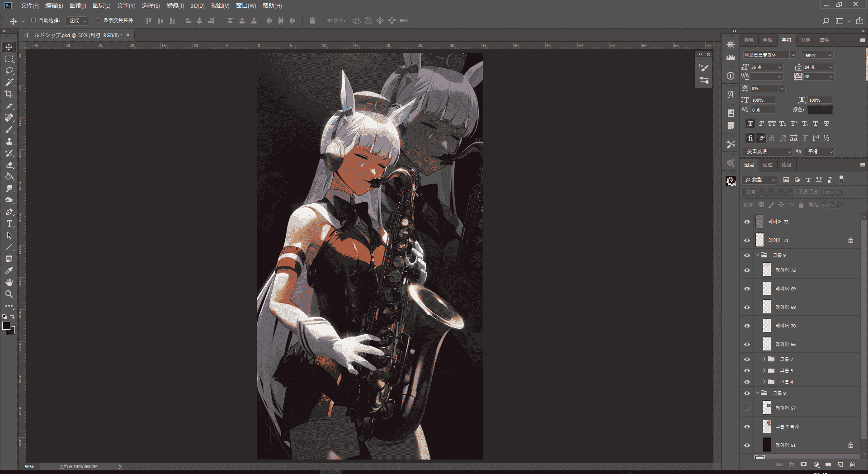Select the Move tool
Image resolution: width=868 pixels, height=474 pixels.
click(9, 47)
